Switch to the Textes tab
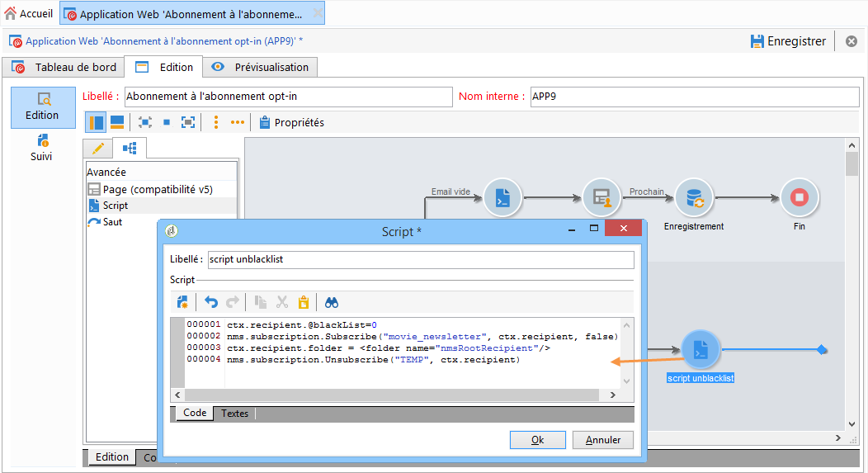The width and height of the screenshot is (868, 473). (234, 414)
